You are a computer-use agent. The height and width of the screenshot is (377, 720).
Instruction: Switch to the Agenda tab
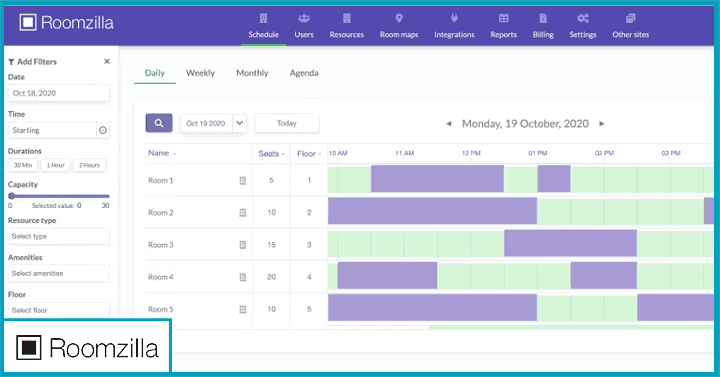click(304, 73)
